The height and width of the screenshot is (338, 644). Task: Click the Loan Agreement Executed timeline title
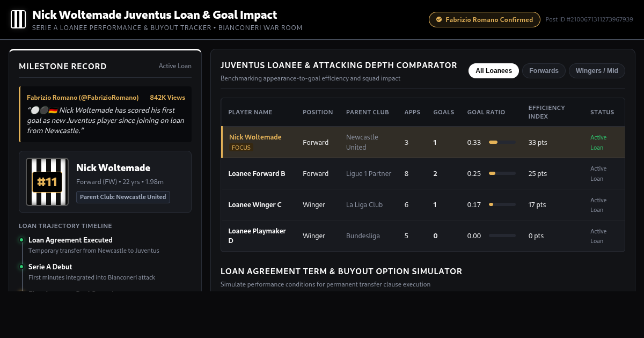click(70, 240)
